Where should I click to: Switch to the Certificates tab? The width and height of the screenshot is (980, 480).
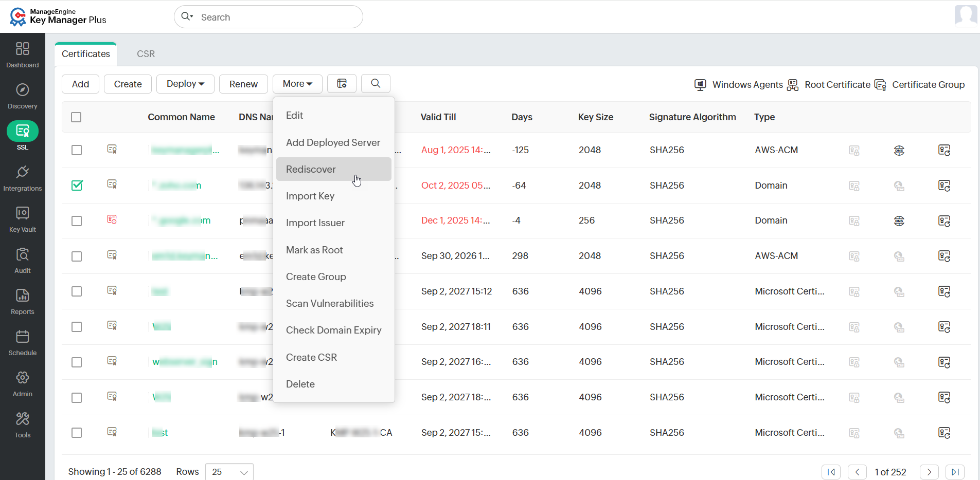click(x=86, y=54)
